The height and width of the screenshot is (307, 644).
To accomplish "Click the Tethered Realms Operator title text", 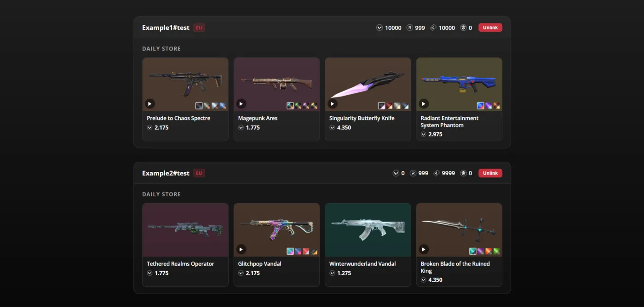I will point(180,264).
